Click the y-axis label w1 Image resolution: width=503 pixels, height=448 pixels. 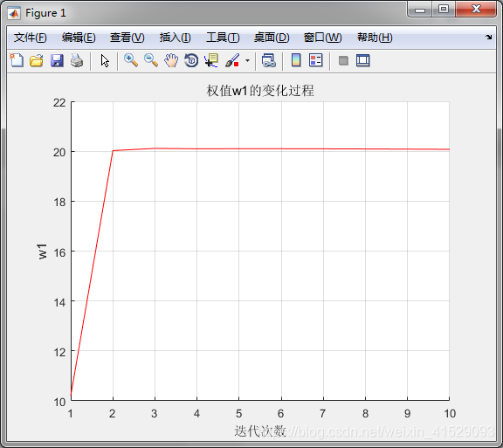pyautogui.click(x=42, y=251)
